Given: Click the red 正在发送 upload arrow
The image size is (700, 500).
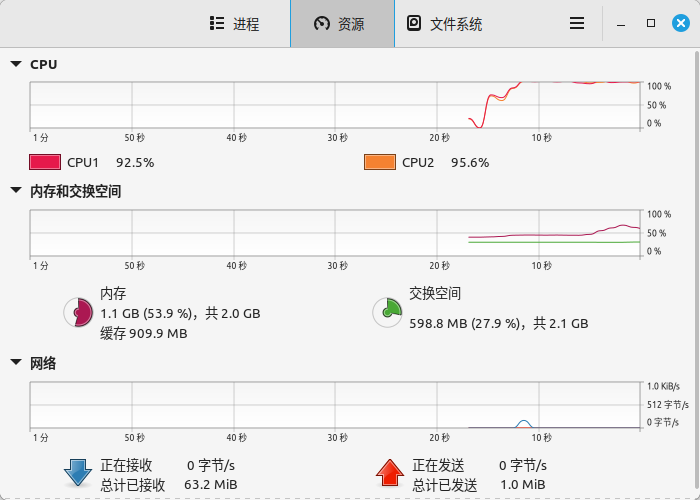Looking at the screenshot, I should pyautogui.click(x=390, y=473).
